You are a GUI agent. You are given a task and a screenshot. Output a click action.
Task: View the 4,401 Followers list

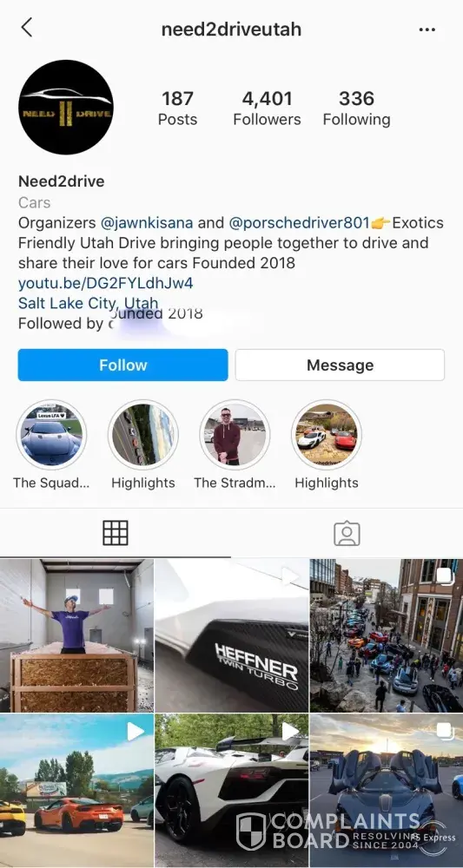tap(267, 108)
